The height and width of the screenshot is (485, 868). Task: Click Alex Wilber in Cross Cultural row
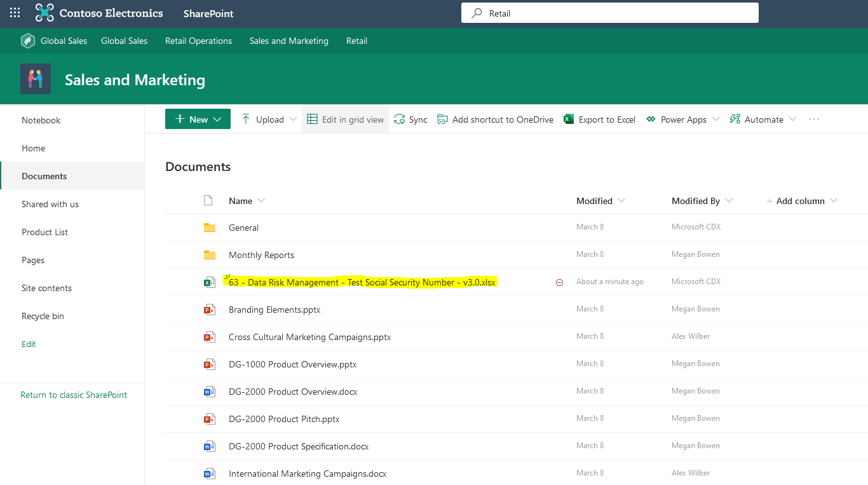(691, 336)
